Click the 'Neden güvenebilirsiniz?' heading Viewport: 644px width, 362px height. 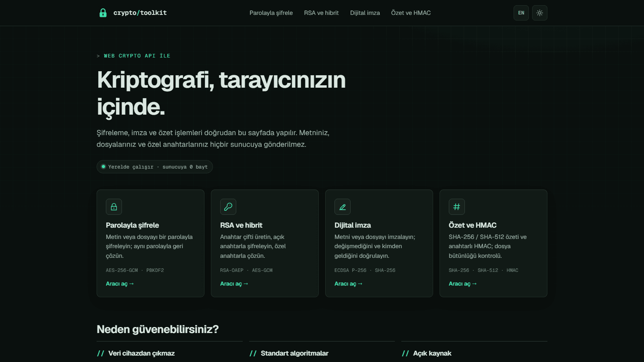click(158, 329)
